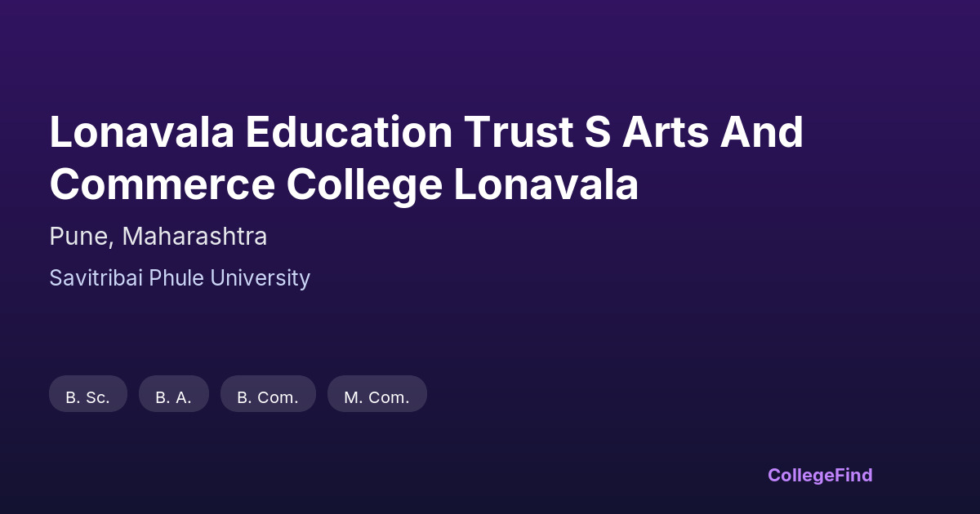Click the CollegeFind brand logo
This screenshot has width=980, height=514.
819,475
